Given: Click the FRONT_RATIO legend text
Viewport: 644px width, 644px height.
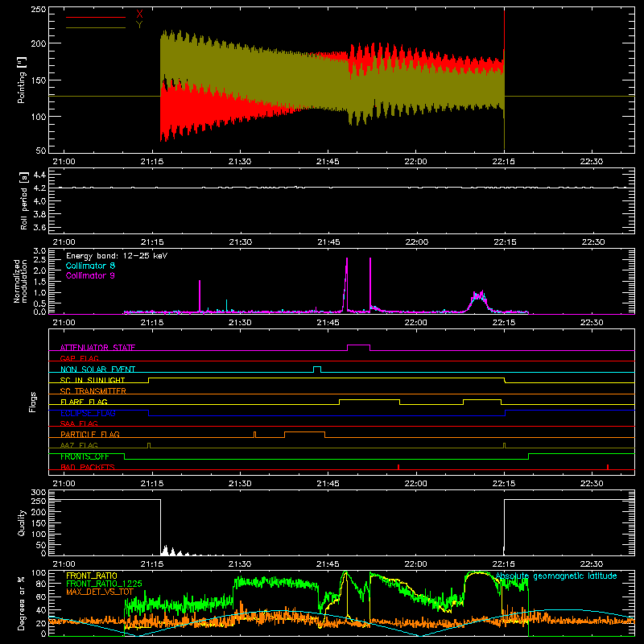Looking at the screenshot, I should pyautogui.click(x=92, y=576).
